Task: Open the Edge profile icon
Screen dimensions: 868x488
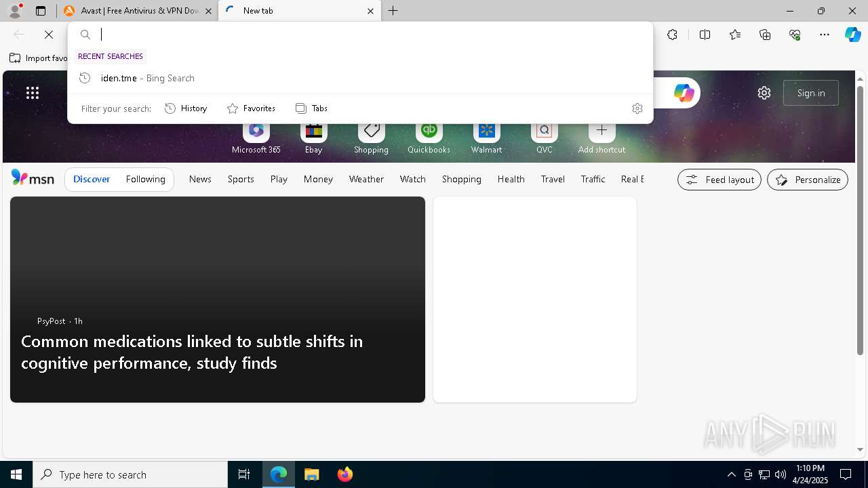Action: [x=14, y=11]
